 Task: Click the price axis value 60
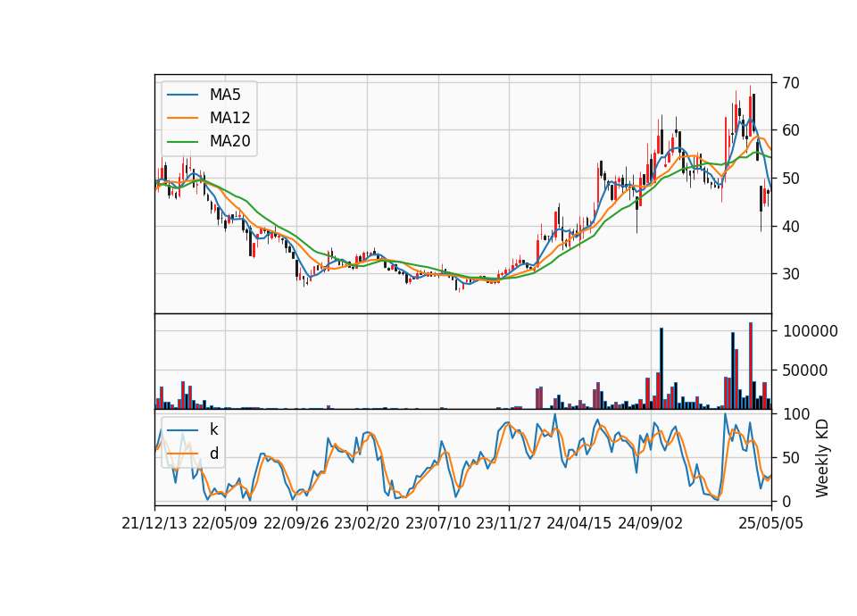[790, 130]
